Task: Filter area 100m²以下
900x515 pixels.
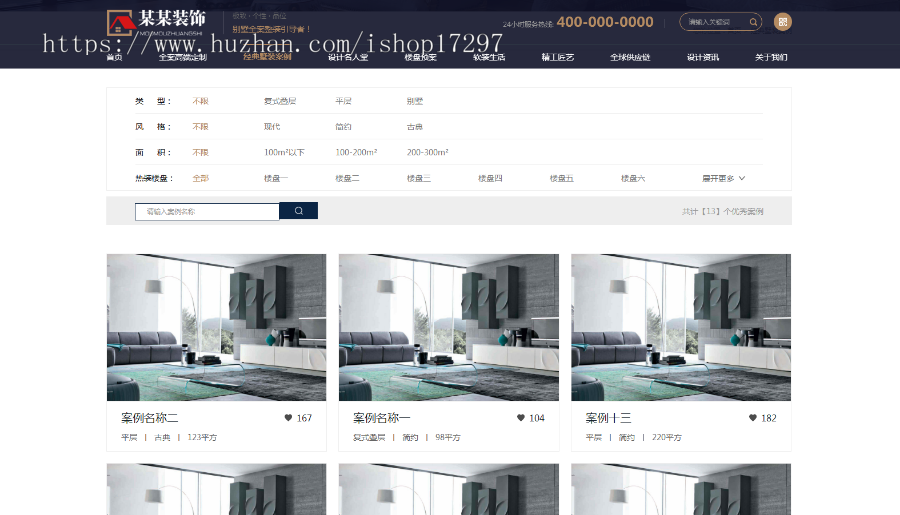Action: 284,153
